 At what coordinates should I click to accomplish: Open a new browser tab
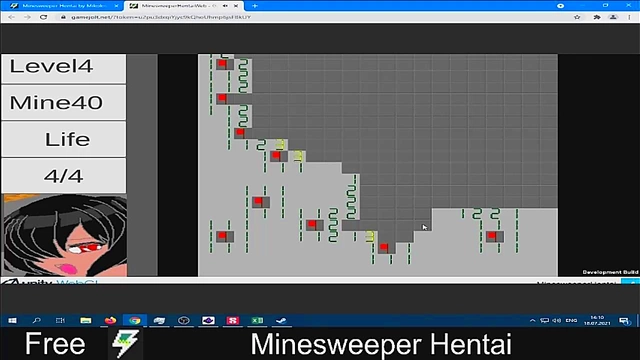(255, 6)
